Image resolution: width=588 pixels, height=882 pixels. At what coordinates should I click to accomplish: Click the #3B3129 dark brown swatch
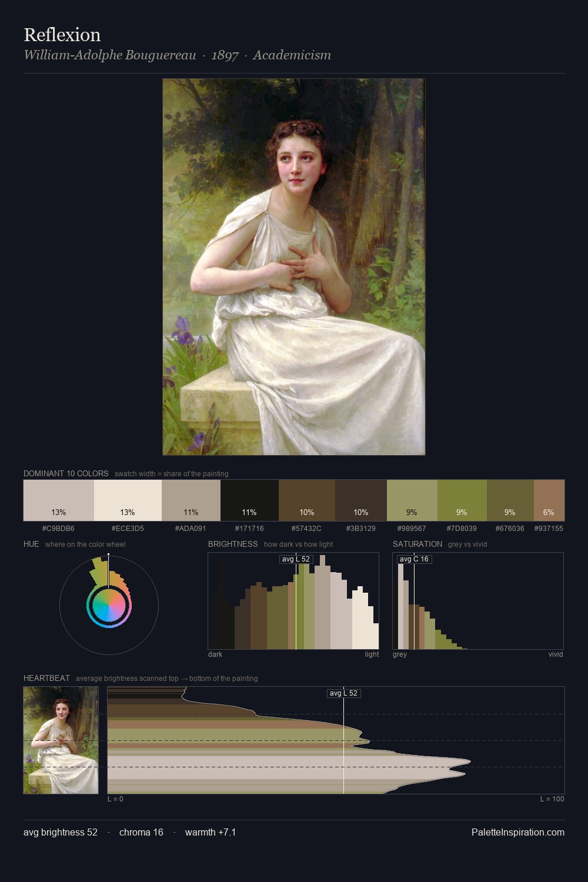(361, 500)
